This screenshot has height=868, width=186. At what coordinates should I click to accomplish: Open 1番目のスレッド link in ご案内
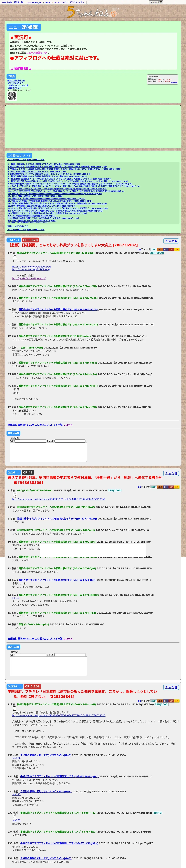[14, 88]
